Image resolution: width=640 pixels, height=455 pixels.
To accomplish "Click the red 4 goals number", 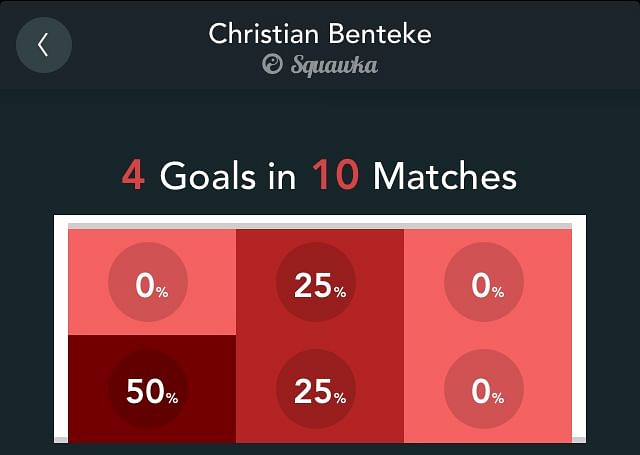I will pos(133,175).
